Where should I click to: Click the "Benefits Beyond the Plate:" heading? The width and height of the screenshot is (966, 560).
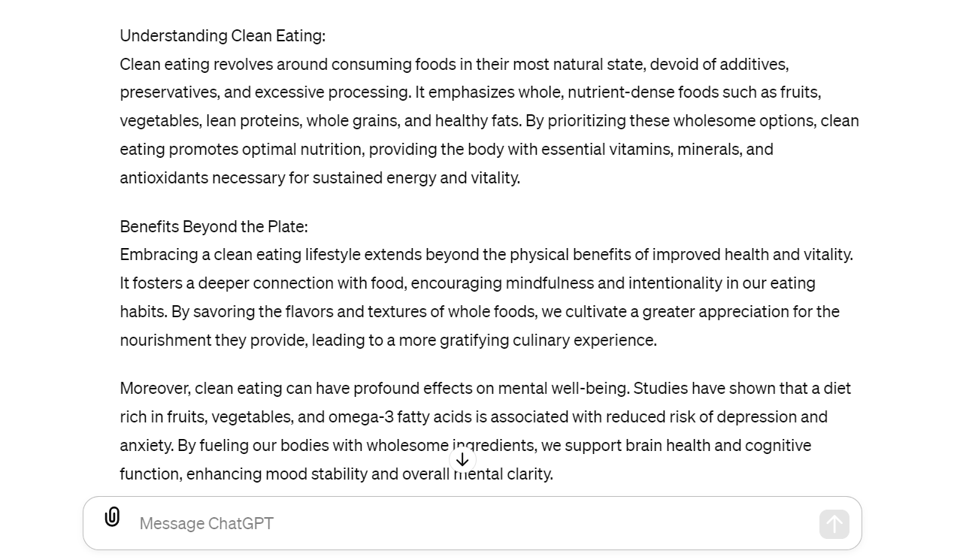pos(213,227)
